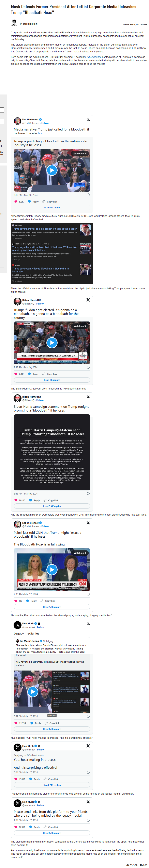This screenshot has width=149, height=868.
Task: Play the End Wokeness Trump rally video
Action: point(52,170)
